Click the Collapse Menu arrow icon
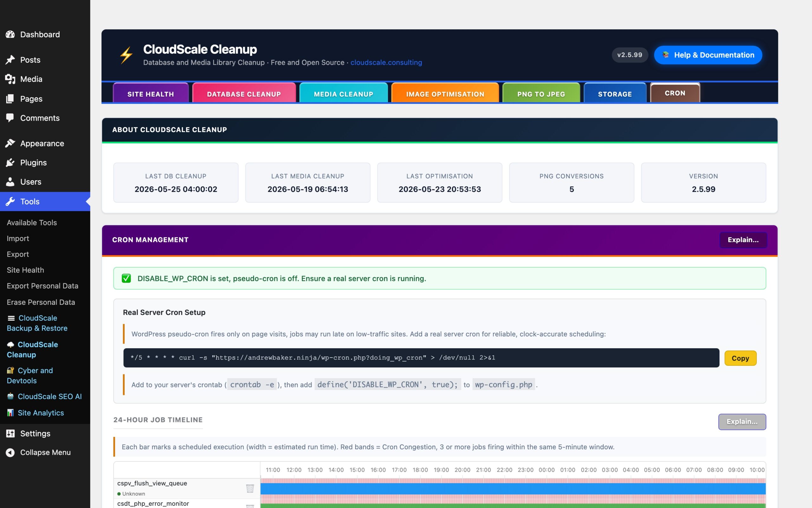The height and width of the screenshot is (508, 812). click(10, 452)
